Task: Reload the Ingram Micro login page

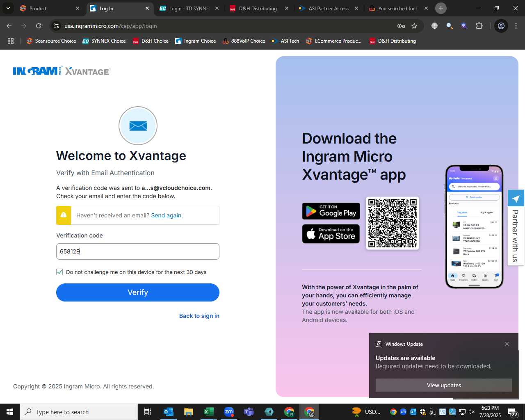Action: click(x=39, y=26)
